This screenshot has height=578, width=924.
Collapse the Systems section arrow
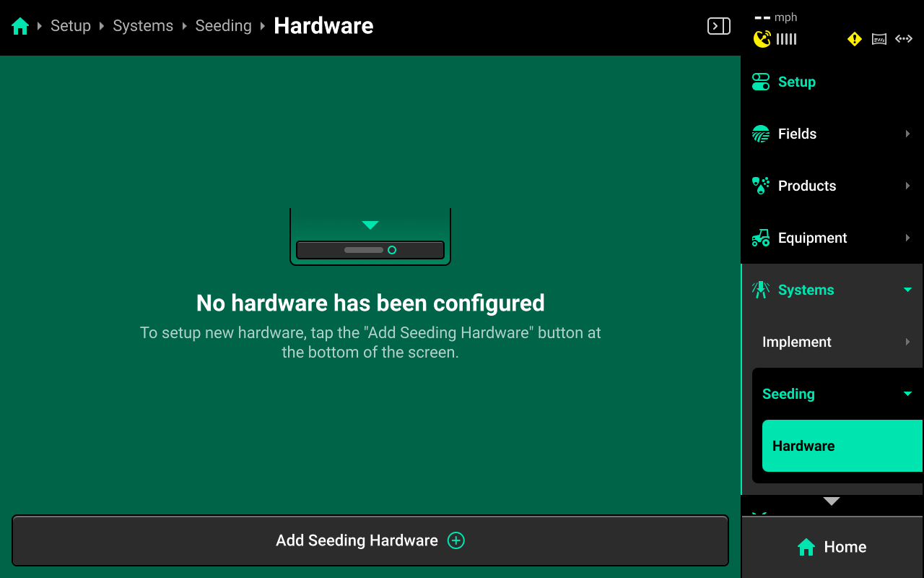[x=907, y=290]
